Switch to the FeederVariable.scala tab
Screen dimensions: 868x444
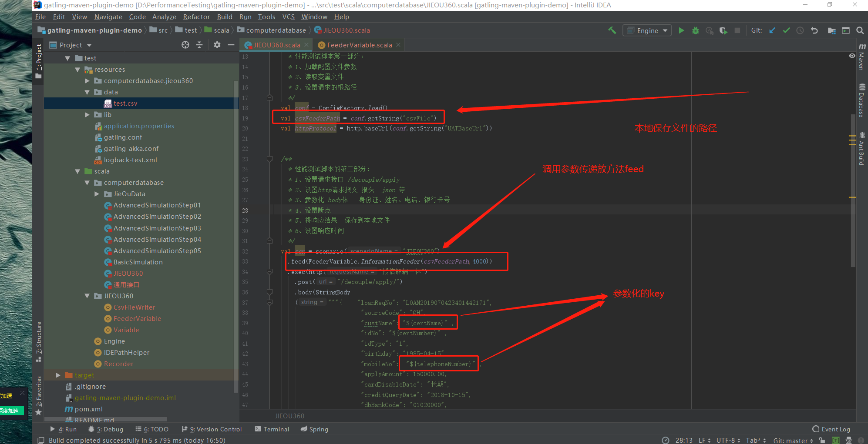pyautogui.click(x=359, y=45)
